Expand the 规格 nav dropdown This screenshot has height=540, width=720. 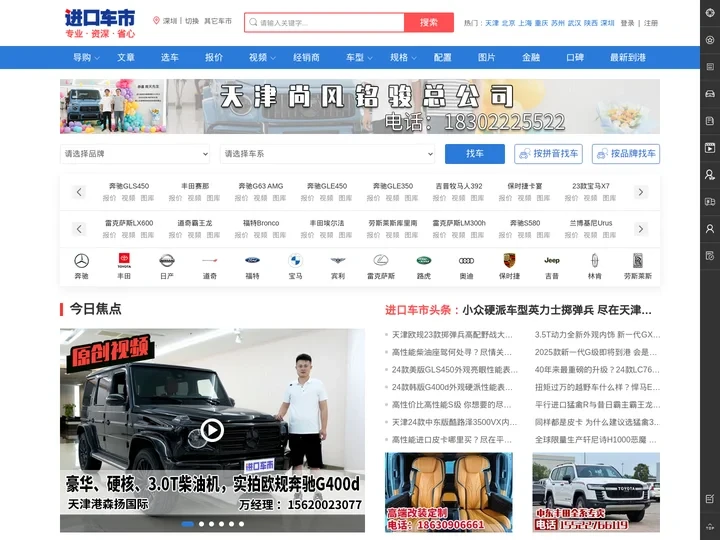(x=403, y=57)
